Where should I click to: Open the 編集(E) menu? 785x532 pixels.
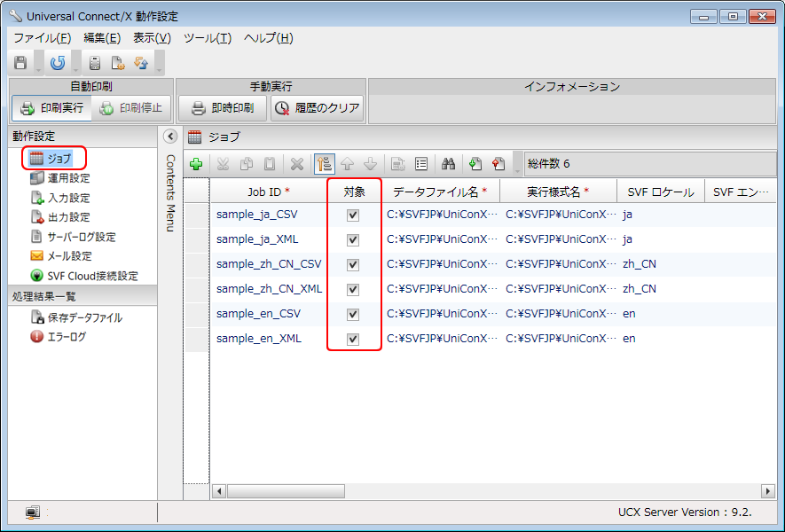(x=102, y=38)
